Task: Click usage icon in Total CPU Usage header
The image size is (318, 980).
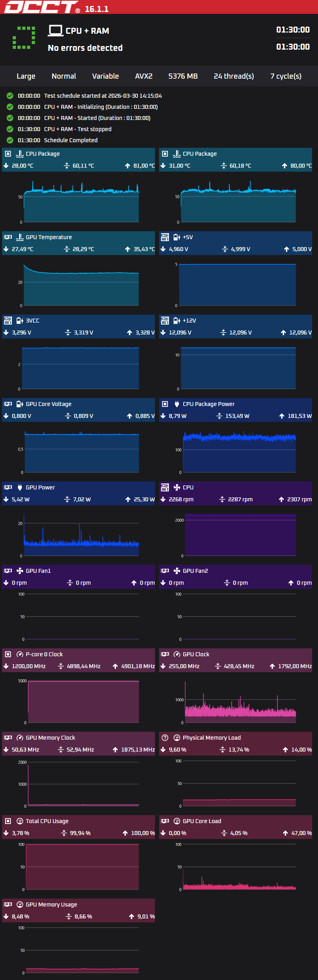Action: pos(20,821)
